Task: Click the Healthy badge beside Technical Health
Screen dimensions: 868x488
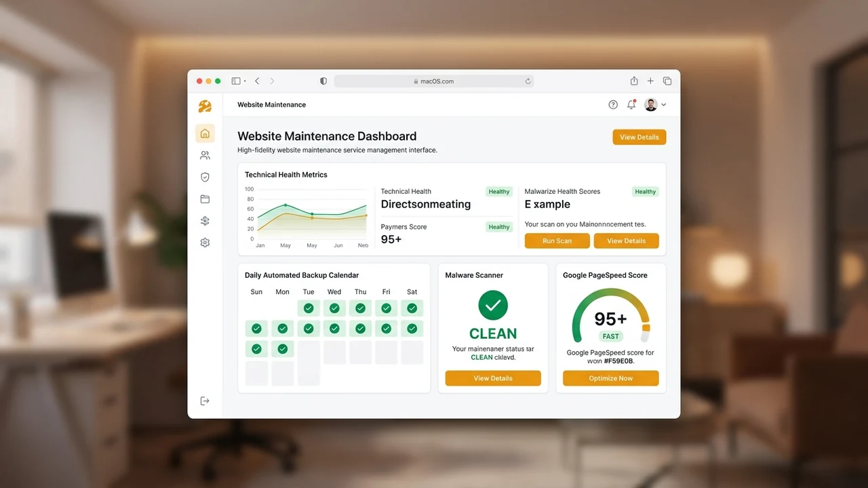Action: click(x=499, y=192)
